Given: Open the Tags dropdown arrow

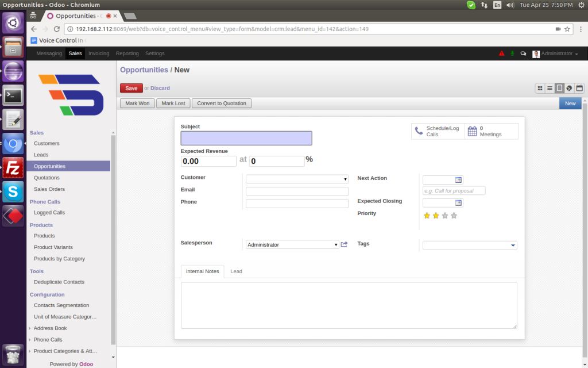Looking at the screenshot, I should (x=512, y=246).
